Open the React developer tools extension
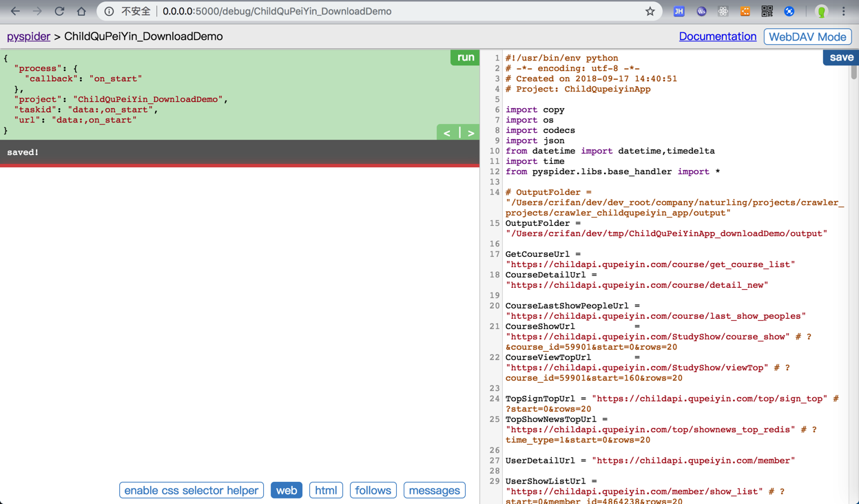859x504 pixels. 723,11
